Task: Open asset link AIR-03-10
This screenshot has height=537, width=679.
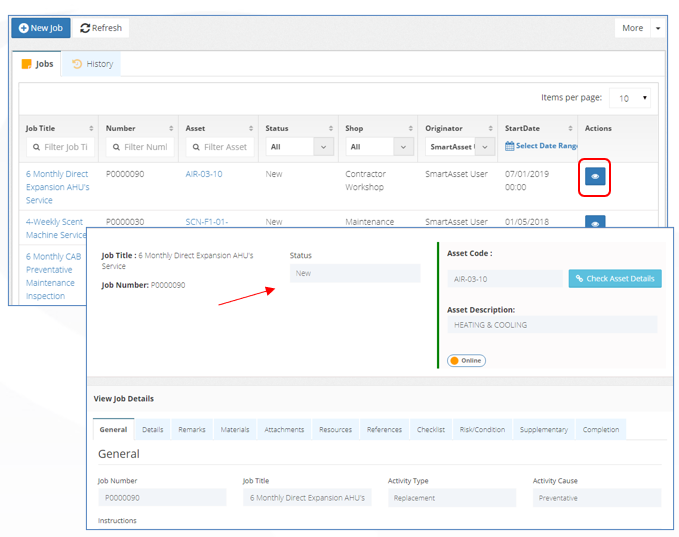Action: point(204,174)
